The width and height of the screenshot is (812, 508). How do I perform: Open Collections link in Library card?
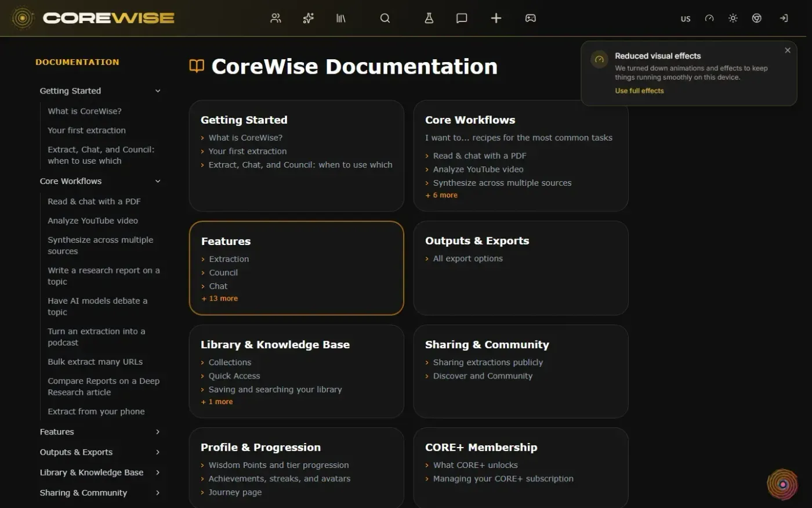pos(230,362)
